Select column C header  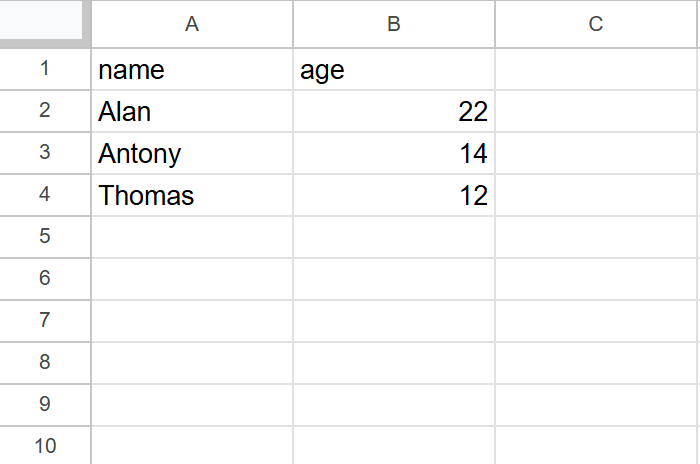[x=596, y=24]
